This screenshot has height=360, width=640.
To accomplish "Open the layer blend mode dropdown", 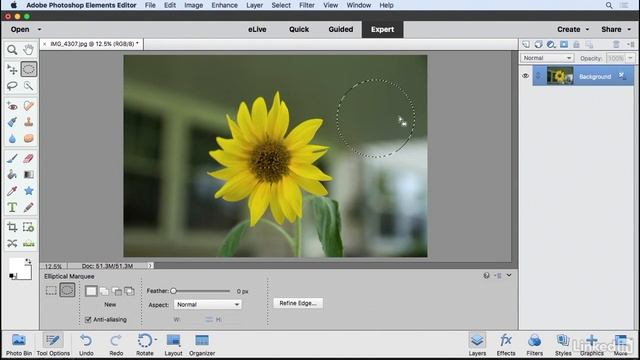I will [547, 58].
